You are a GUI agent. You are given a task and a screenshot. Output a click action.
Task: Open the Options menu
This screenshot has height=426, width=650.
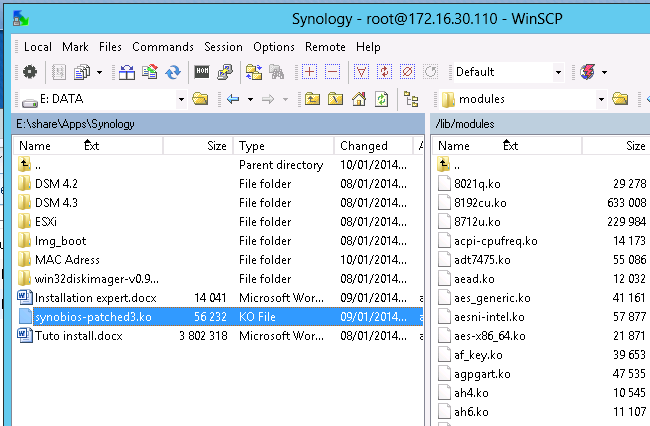[x=274, y=47]
